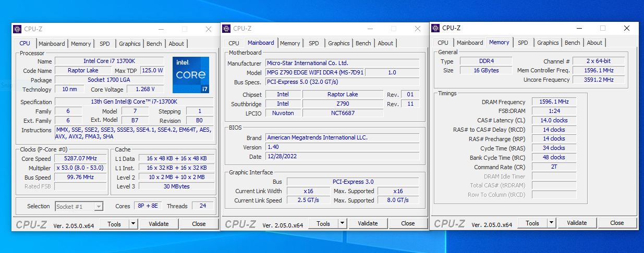The height and width of the screenshot is (253, 644).
Task: Click Close button in Memory window
Action: (617, 223)
